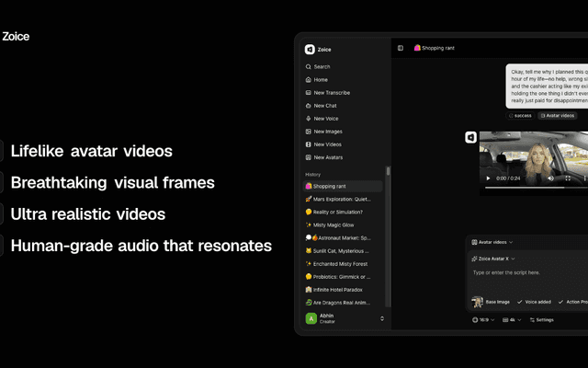Click the Zoice app logo in the sidebar
This screenshot has width=588, height=368.
pos(310,49)
